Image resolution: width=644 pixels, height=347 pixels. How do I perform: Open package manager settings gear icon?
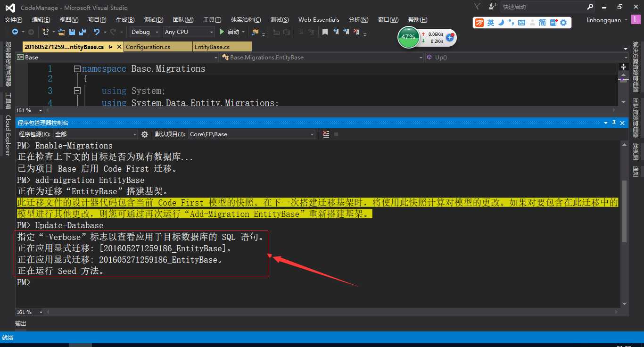(x=145, y=134)
